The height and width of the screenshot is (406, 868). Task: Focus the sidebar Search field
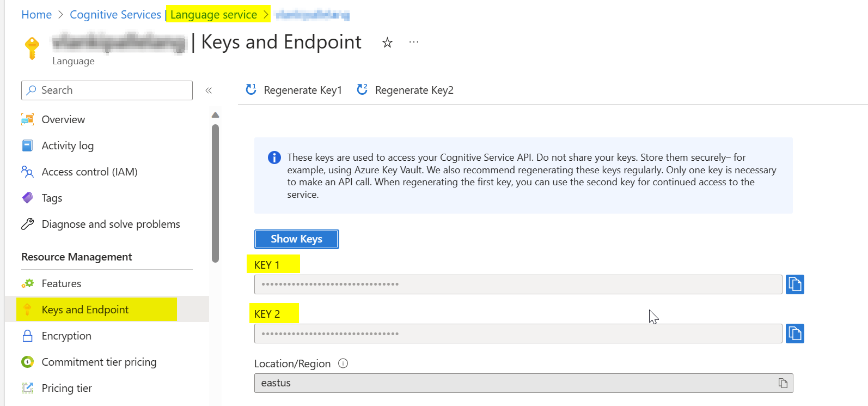tap(107, 90)
